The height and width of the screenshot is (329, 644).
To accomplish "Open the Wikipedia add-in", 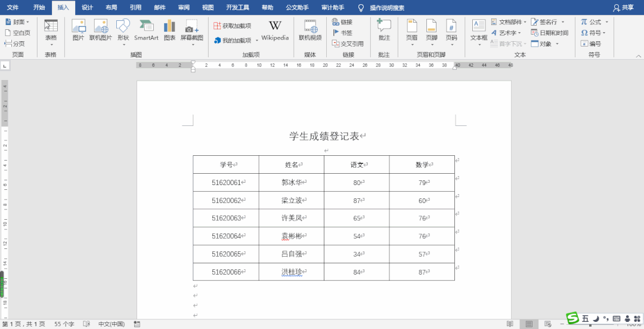I will click(275, 30).
